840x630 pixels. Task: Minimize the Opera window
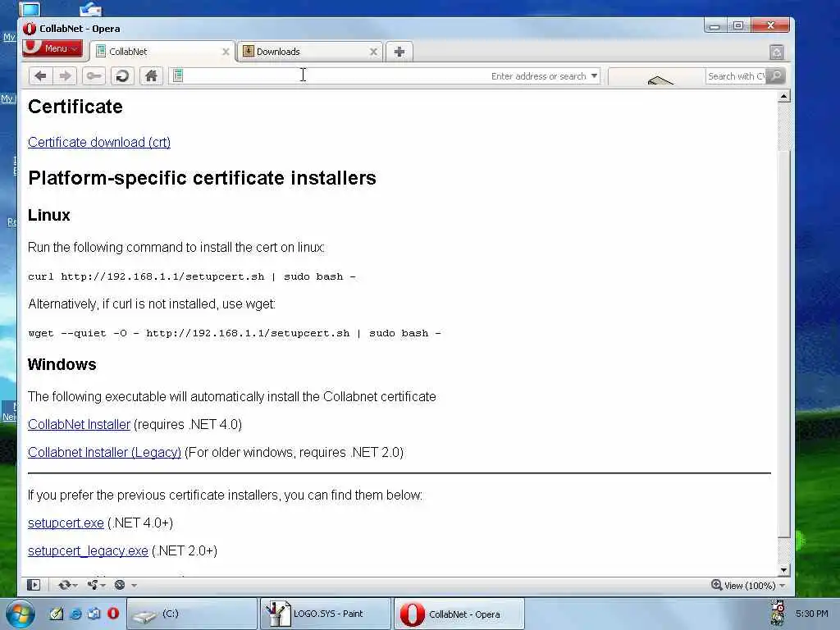tap(714, 25)
